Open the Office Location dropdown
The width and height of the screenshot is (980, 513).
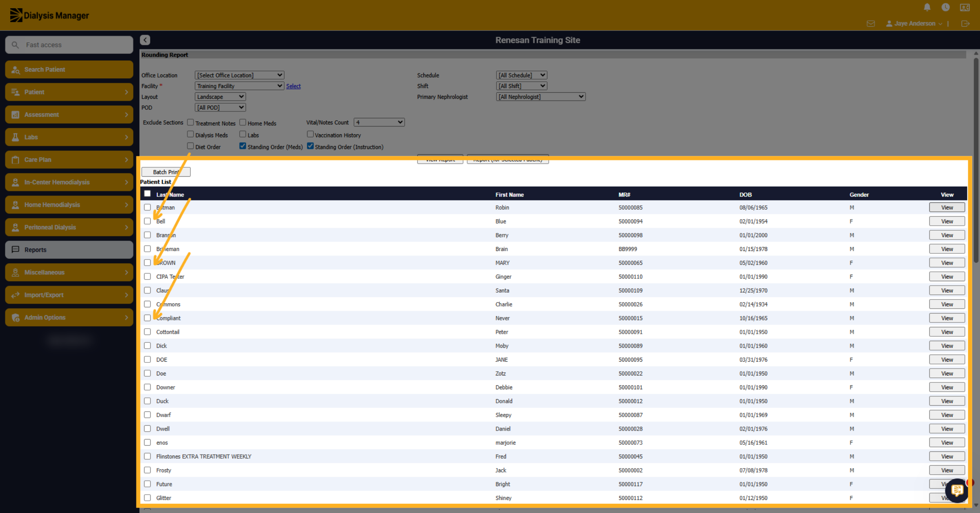pyautogui.click(x=239, y=75)
